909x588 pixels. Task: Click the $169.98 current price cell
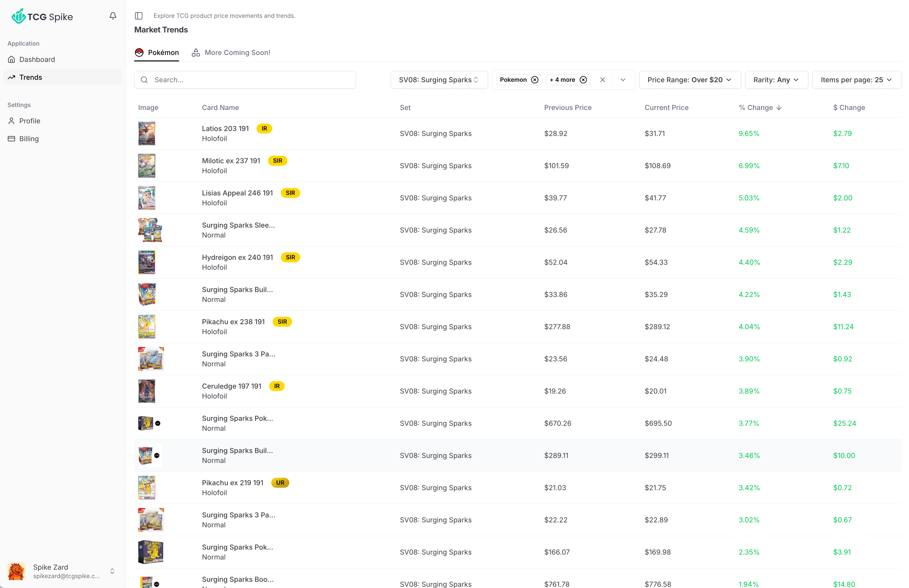coord(658,552)
